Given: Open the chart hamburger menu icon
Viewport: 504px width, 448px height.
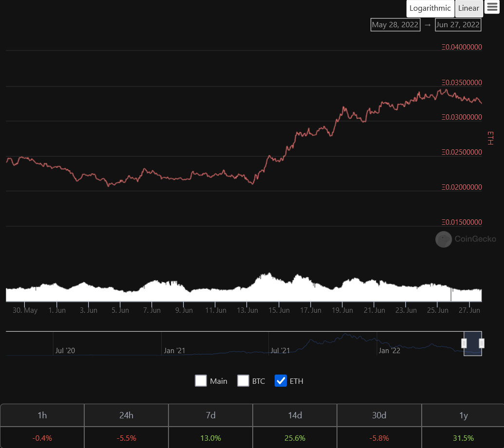Looking at the screenshot, I should pyautogui.click(x=492, y=7).
